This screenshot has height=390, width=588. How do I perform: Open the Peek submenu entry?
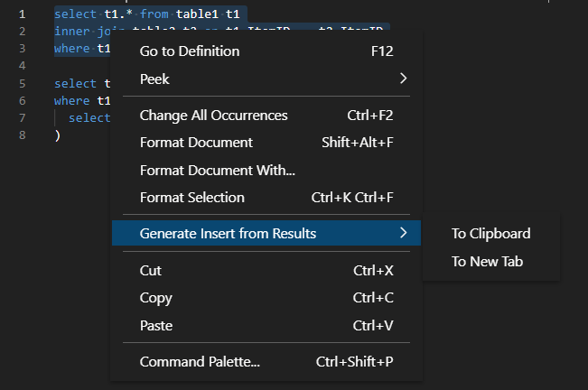click(x=154, y=79)
